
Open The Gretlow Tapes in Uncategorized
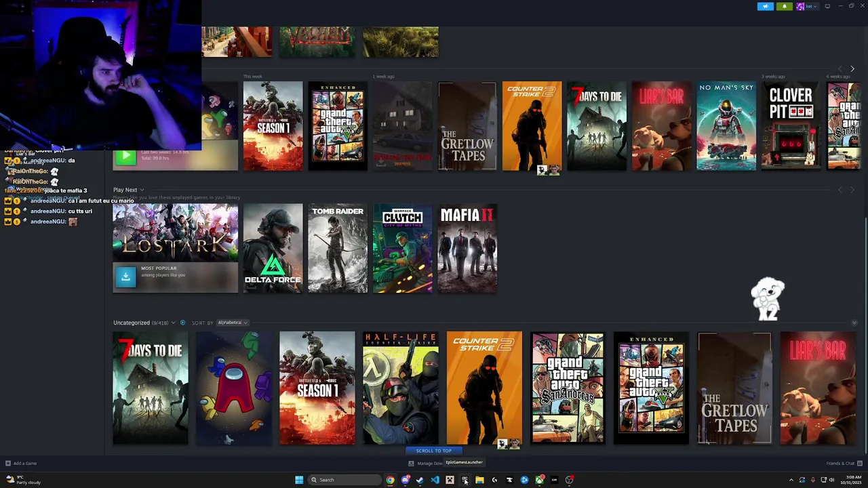[x=734, y=388]
